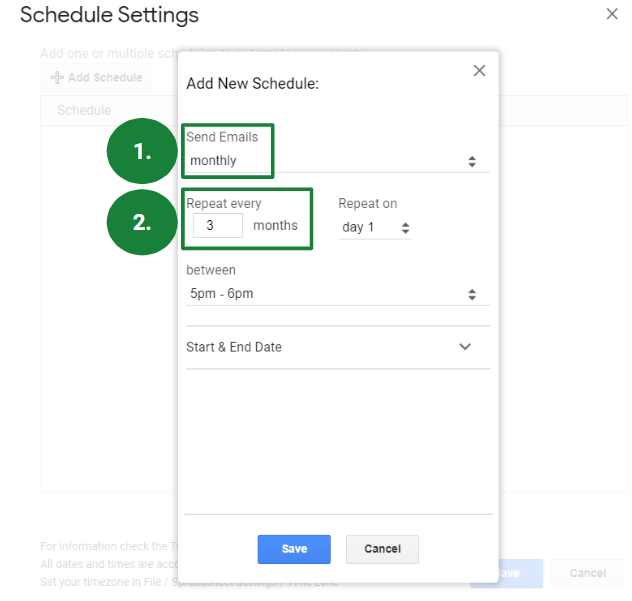Click the months label beside the number field
The width and height of the screenshot is (632, 601).
275,226
